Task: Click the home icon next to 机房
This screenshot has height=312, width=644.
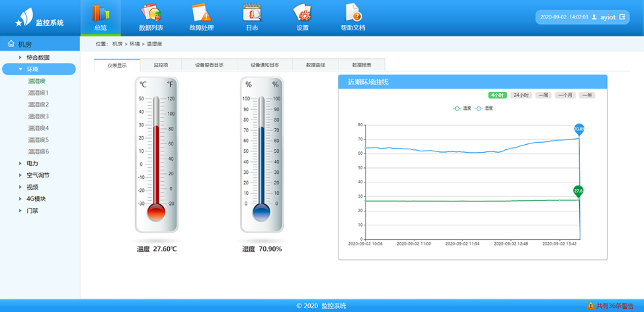Action: pyautogui.click(x=11, y=44)
